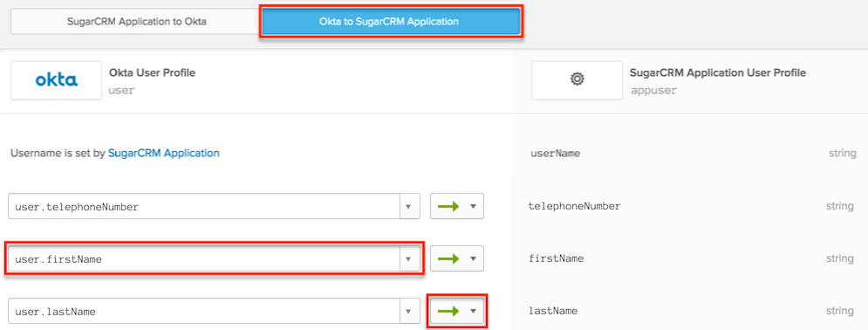The width and height of the screenshot is (868, 330).
Task: Click the telephoneNumber attribute on the right
Action: tap(575, 206)
